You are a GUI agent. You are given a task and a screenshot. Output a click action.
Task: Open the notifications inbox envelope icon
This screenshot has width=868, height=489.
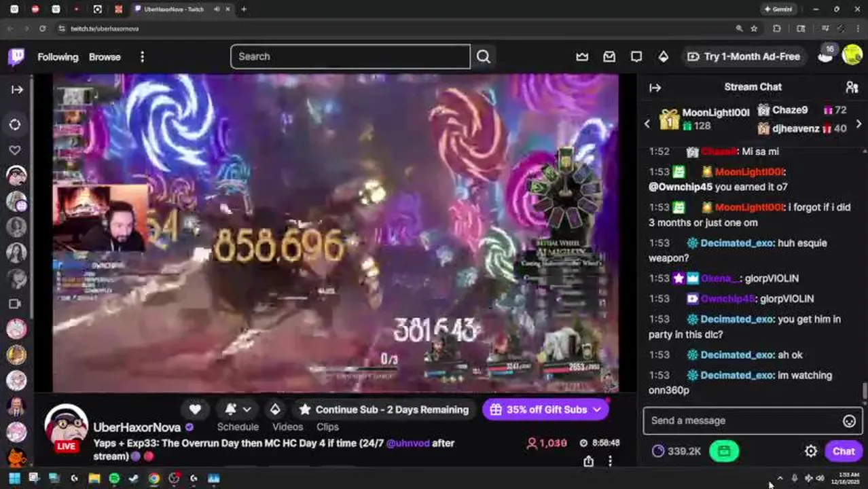609,56
